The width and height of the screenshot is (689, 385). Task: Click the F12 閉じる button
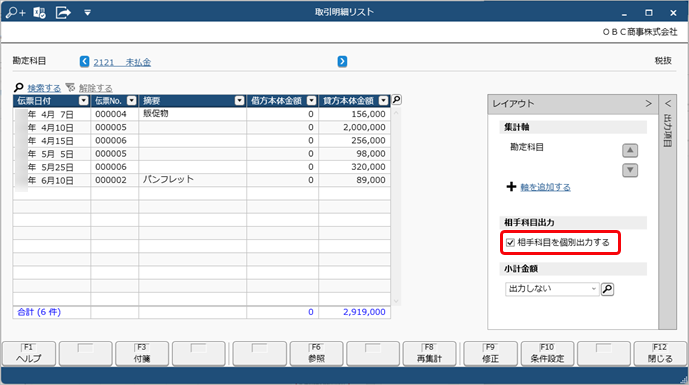pyautogui.click(x=660, y=353)
